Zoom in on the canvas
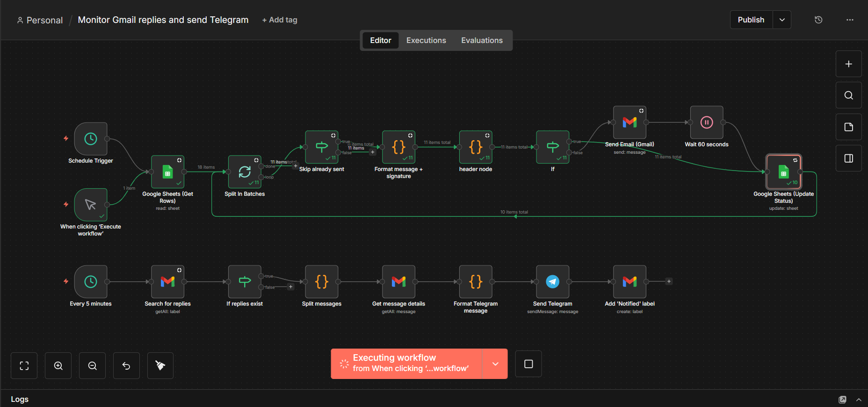The image size is (868, 407). [x=58, y=365]
